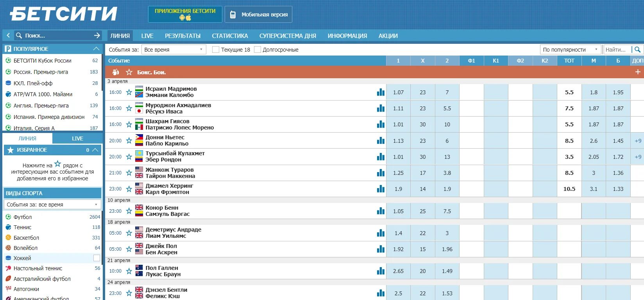Switch to the LIVE main tab
Screen dimensions: 644x300
coord(147,36)
